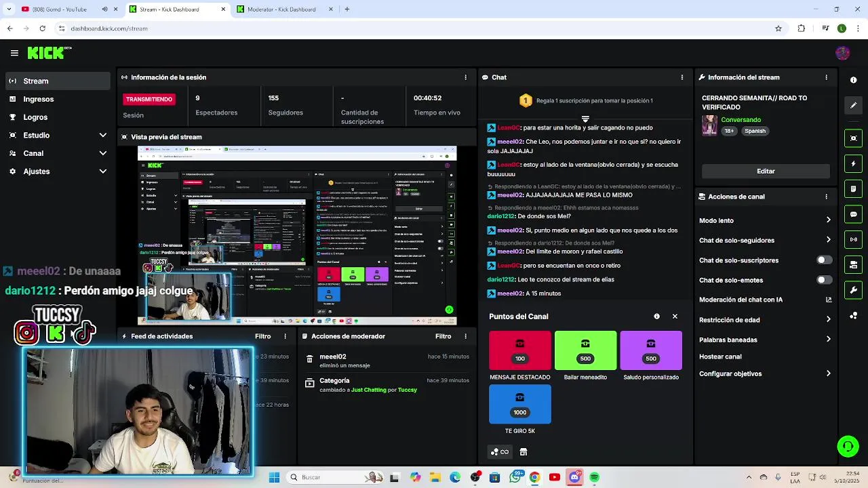Click Just Chatting category link
The image size is (868, 488).
coord(368,390)
